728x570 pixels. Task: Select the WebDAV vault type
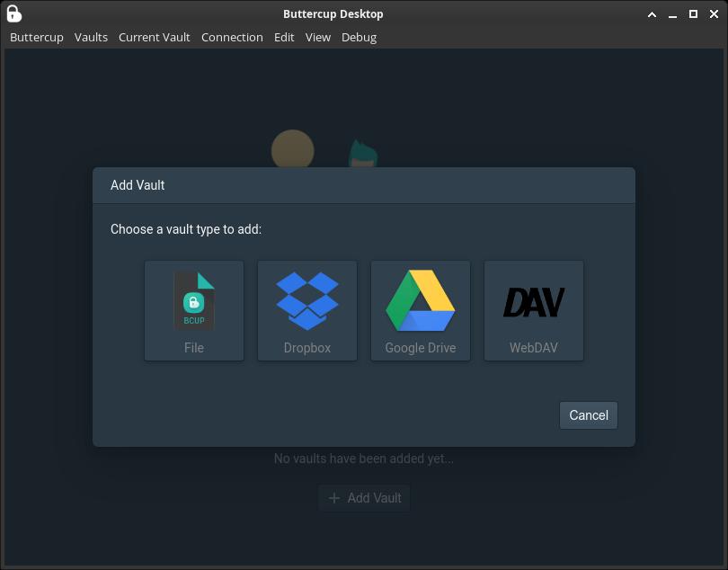[x=534, y=310]
